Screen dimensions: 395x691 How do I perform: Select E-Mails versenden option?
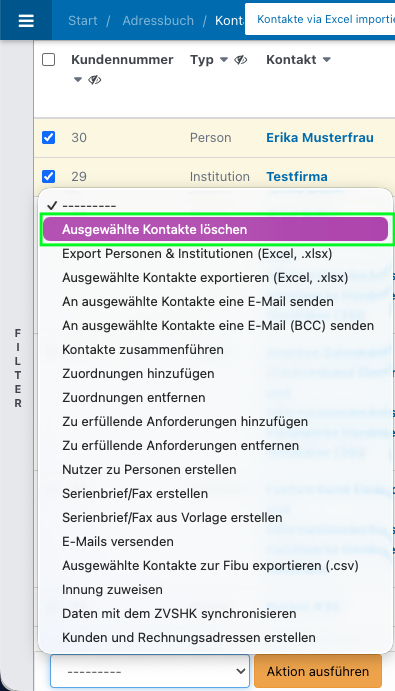point(215,542)
